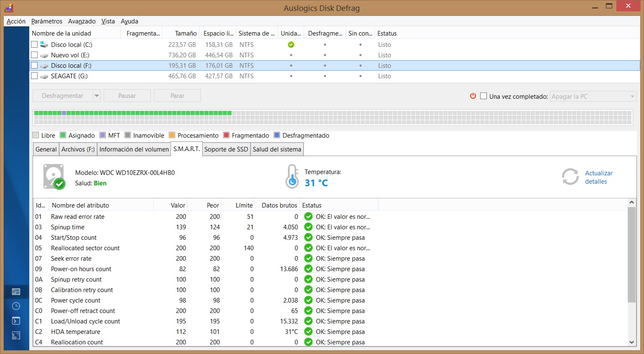The image size is (644, 354).
Task: Click OK status icon for Raw read error rate
Action: point(308,216)
